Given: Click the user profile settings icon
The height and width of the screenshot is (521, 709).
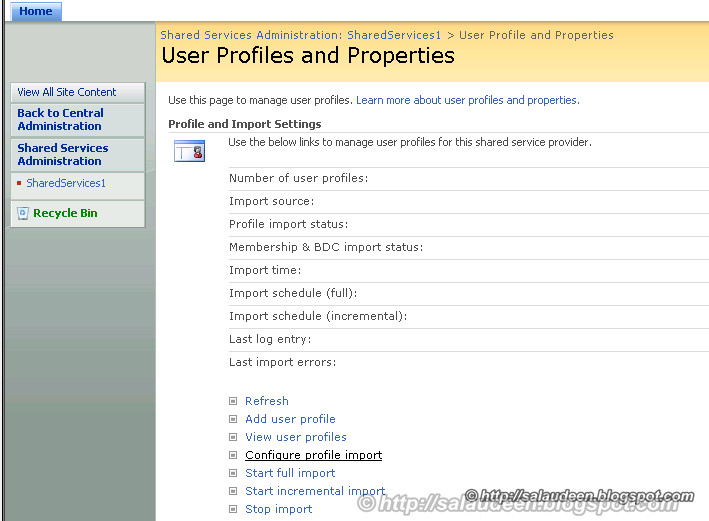Looking at the screenshot, I should (189, 151).
